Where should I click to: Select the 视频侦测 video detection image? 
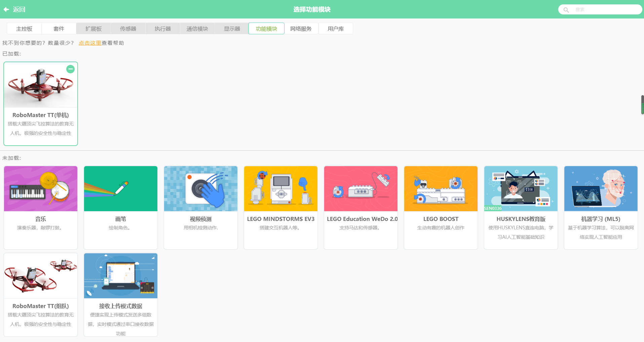(201, 189)
